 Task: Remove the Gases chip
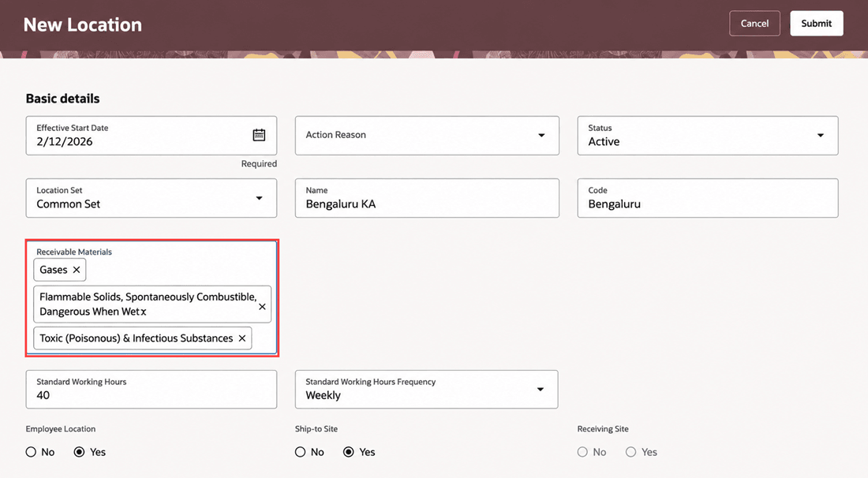point(77,270)
